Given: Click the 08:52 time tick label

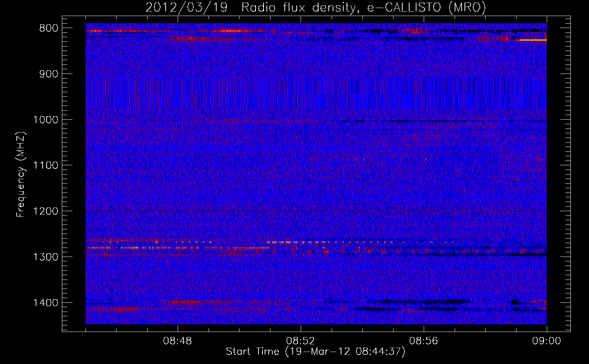Looking at the screenshot, I should (x=301, y=341).
